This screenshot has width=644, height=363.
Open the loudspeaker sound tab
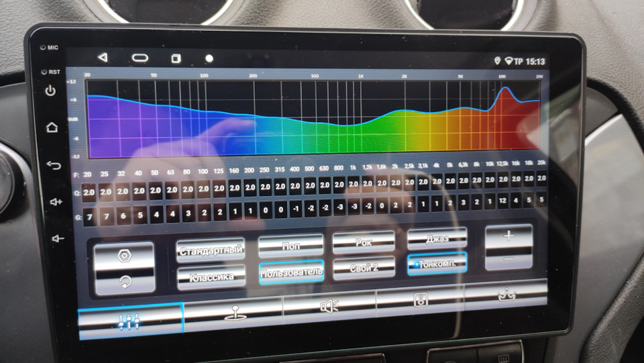(x=329, y=306)
